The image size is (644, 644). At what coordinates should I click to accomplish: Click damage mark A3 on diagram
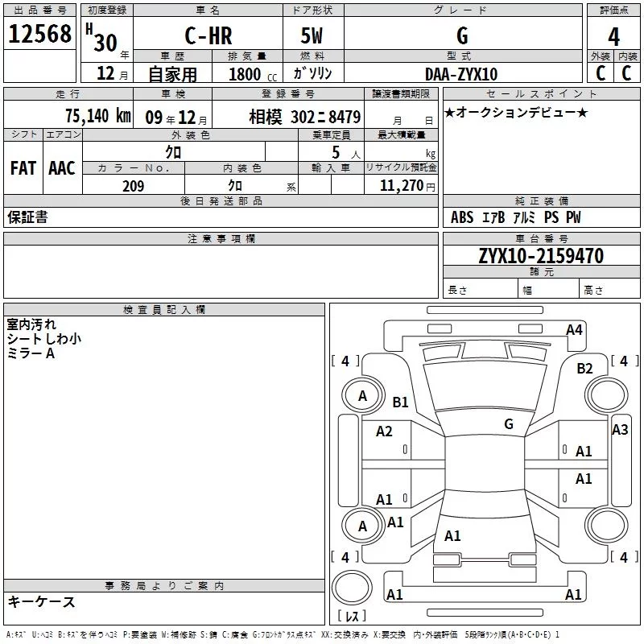[x=620, y=430]
